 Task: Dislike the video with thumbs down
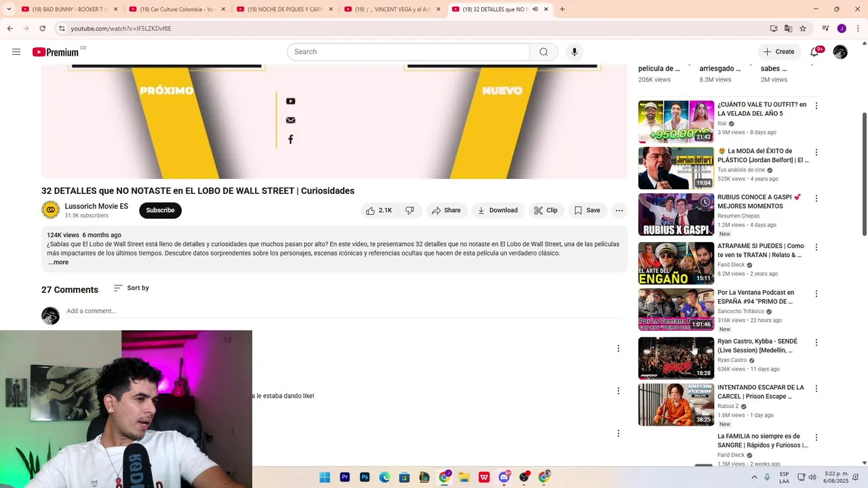coord(410,211)
